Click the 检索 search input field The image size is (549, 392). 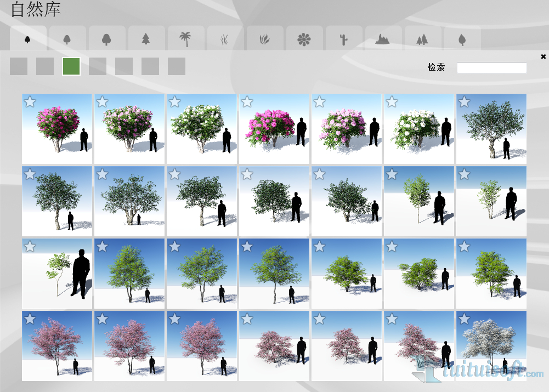pos(491,68)
